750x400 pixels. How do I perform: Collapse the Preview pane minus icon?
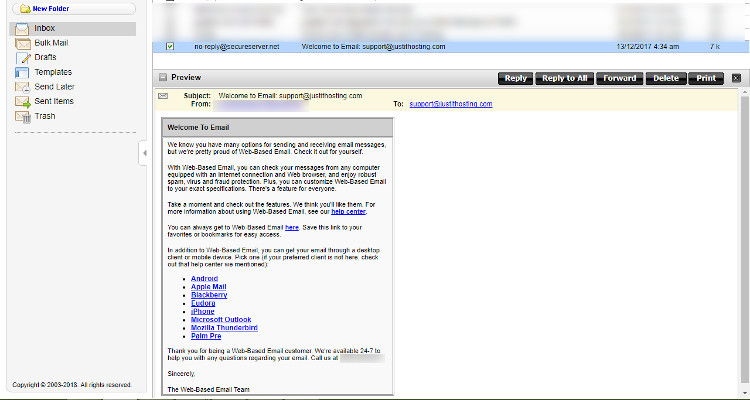click(x=163, y=77)
